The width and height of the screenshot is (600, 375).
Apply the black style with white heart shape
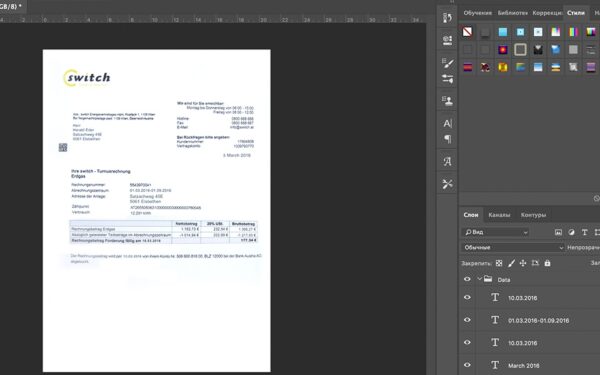pos(538,49)
